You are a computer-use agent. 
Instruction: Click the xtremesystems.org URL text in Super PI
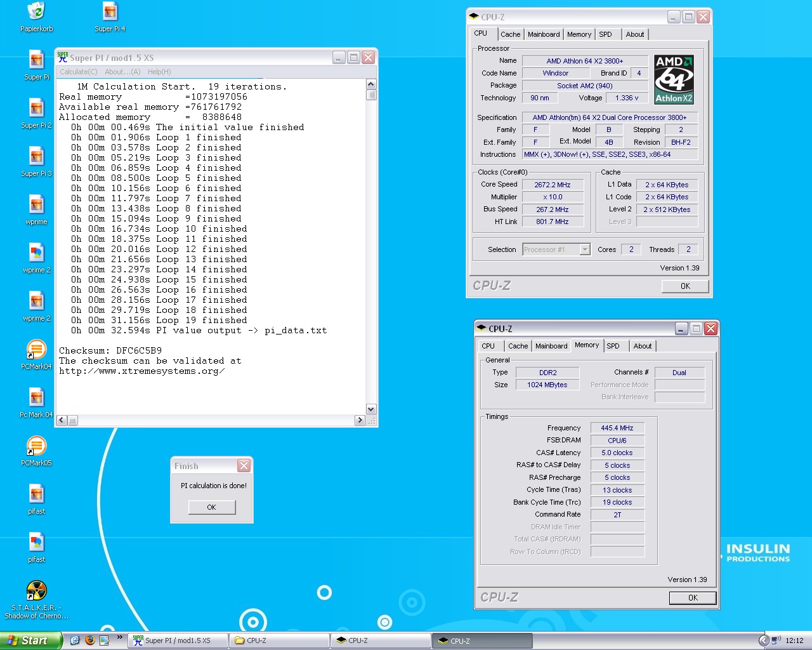pyautogui.click(x=142, y=371)
